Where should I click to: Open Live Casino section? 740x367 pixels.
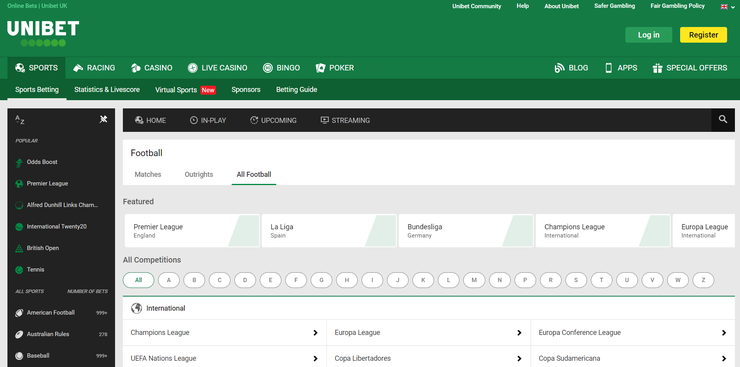pyautogui.click(x=217, y=68)
